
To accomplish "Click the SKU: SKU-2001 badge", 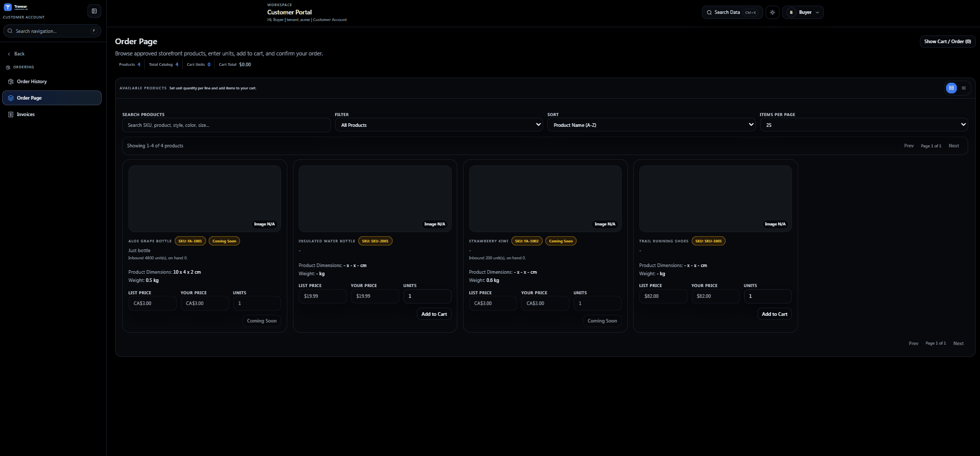I will [x=375, y=241].
